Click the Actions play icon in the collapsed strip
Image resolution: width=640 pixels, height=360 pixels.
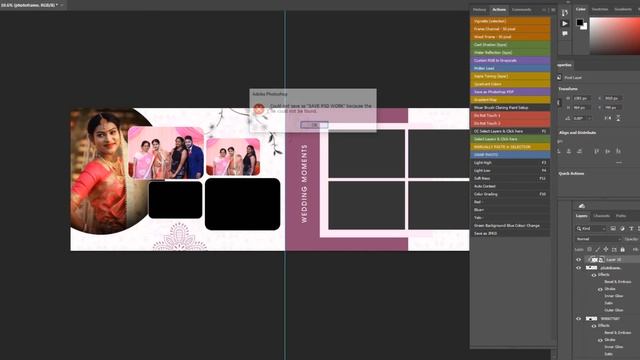(x=564, y=24)
